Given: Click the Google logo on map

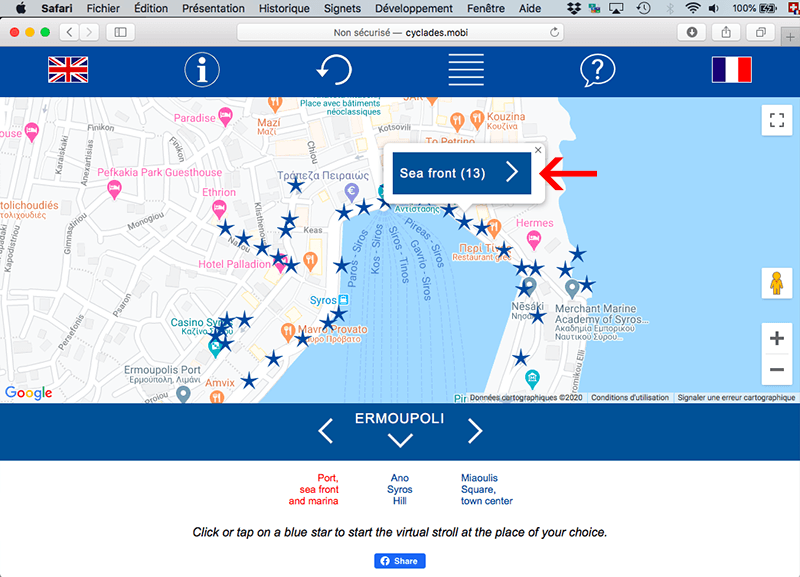Looking at the screenshot, I should coord(29,393).
